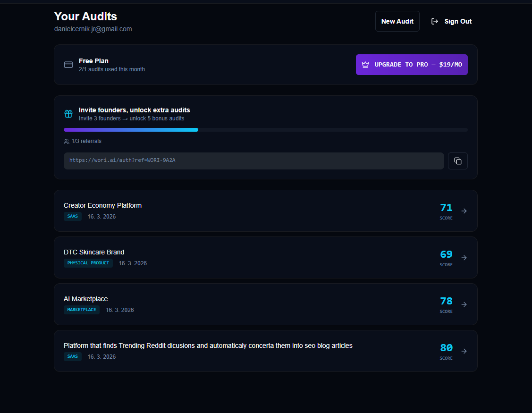The height and width of the screenshot is (413, 532).
Task: Click the danielcernik.jr@gmail.com email text
Action: click(x=93, y=29)
